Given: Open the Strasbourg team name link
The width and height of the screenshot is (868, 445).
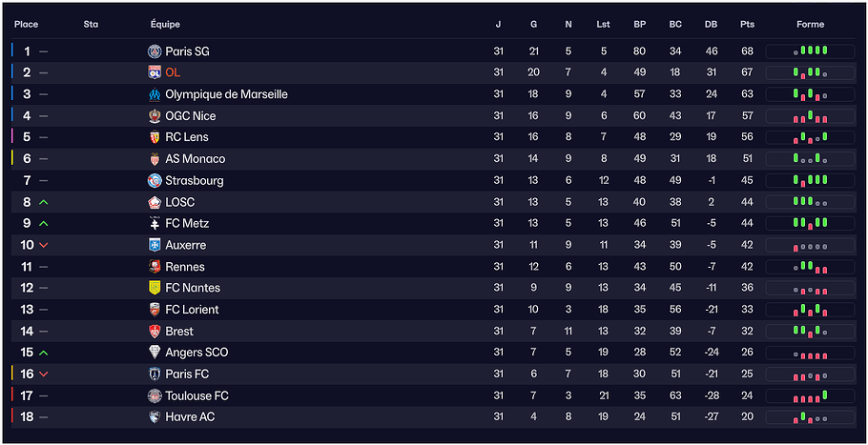Looking at the screenshot, I should point(195,180).
